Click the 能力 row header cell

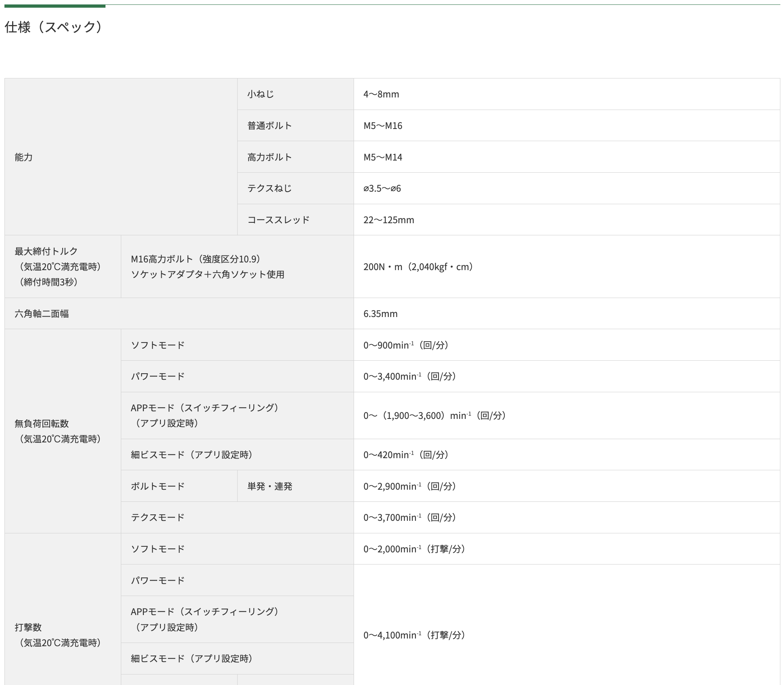click(23, 157)
